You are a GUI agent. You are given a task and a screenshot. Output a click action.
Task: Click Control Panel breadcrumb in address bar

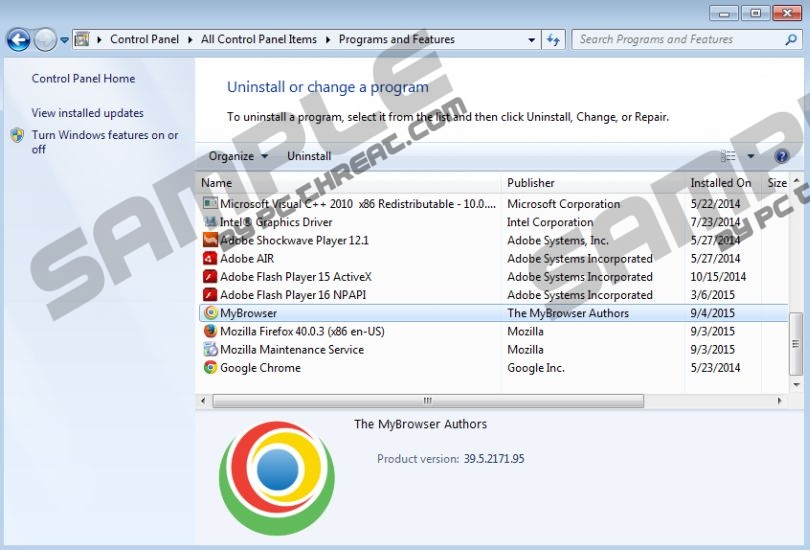pos(144,40)
